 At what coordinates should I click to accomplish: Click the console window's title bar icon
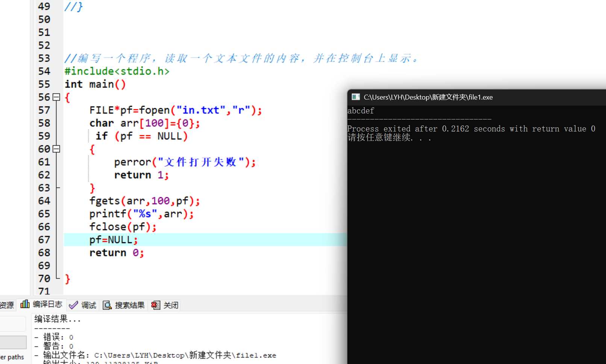coord(356,97)
